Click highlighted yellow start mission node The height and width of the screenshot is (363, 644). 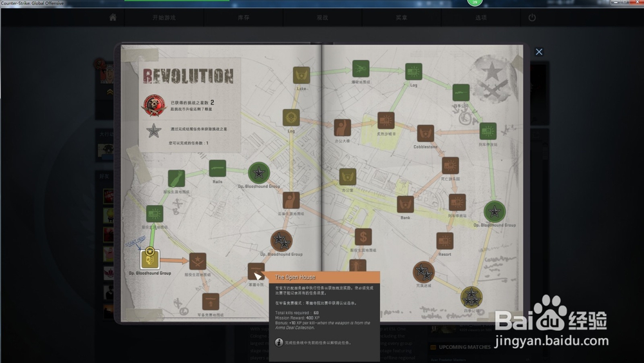tap(149, 259)
